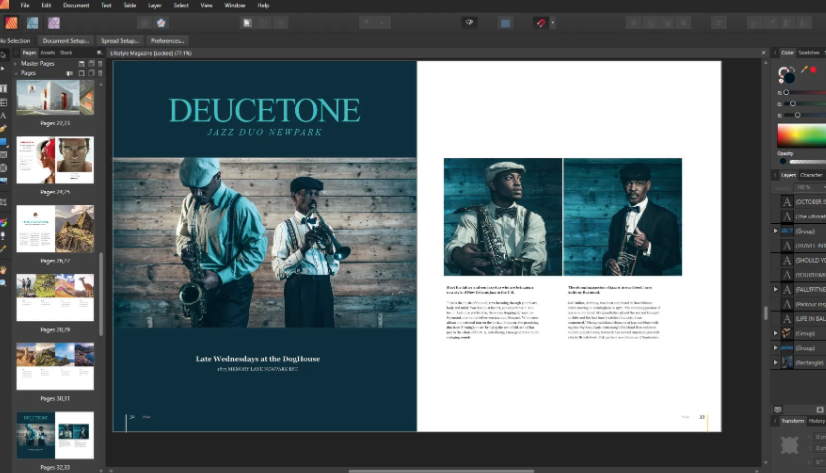The width and height of the screenshot is (826, 473).
Task: Expand the Rectangle layer in Layers panel
Action: click(776, 361)
